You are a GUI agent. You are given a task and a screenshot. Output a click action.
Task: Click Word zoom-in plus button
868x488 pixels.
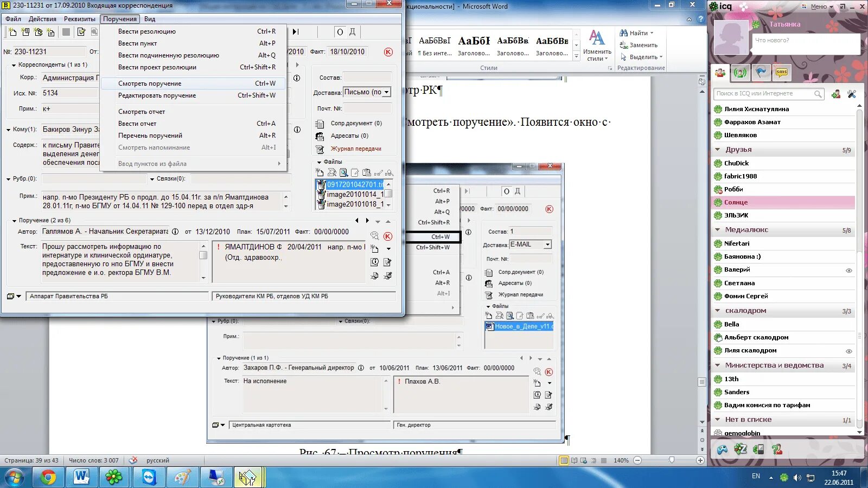tap(700, 460)
